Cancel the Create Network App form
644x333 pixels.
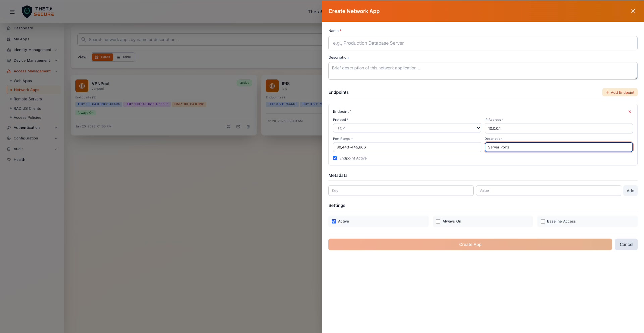[626, 244]
